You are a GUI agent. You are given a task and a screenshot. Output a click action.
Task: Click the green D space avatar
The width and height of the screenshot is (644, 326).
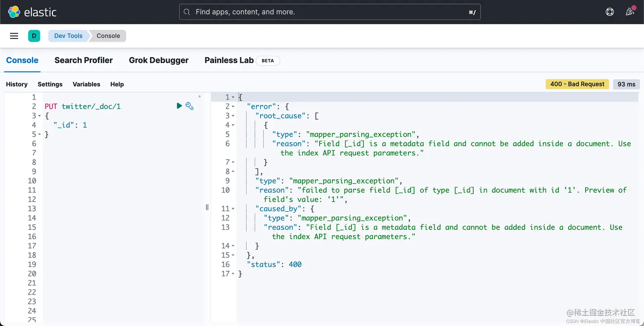click(34, 36)
